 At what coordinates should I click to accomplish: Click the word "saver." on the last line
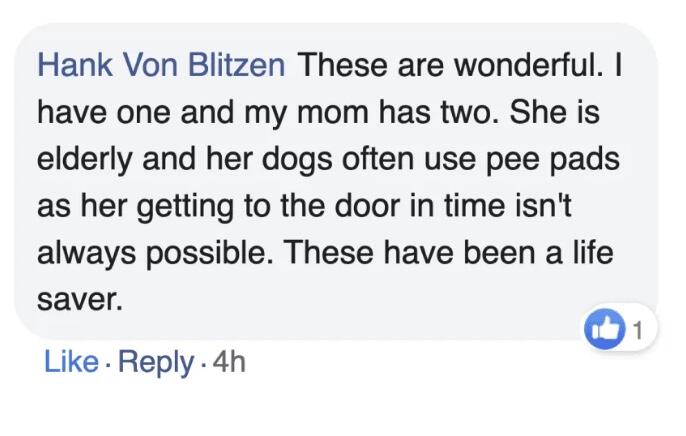click(79, 299)
